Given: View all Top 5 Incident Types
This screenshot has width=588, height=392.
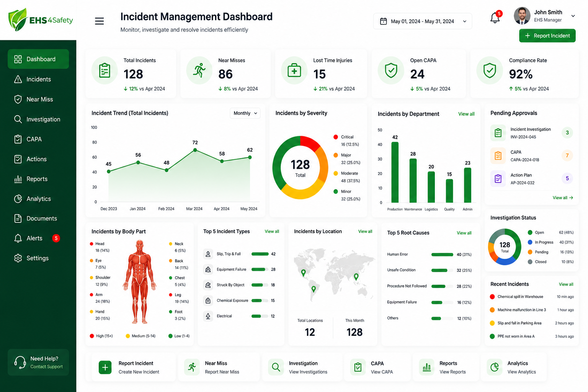Looking at the screenshot, I should click(272, 232).
